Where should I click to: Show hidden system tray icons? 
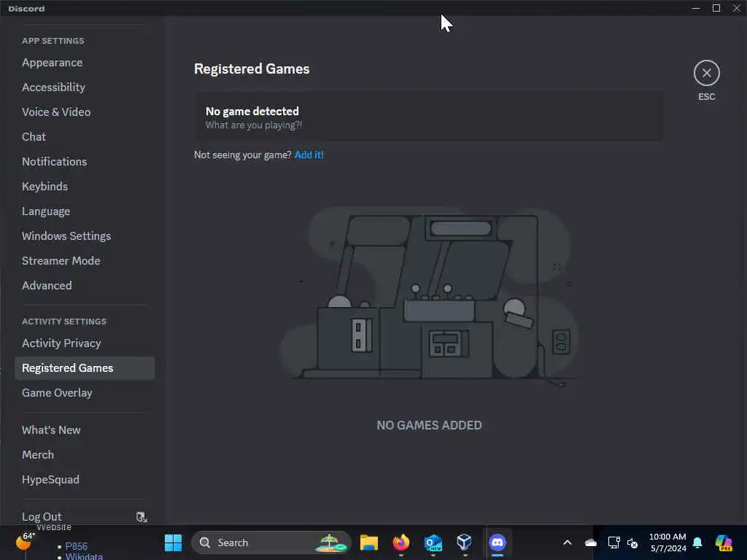click(567, 542)
